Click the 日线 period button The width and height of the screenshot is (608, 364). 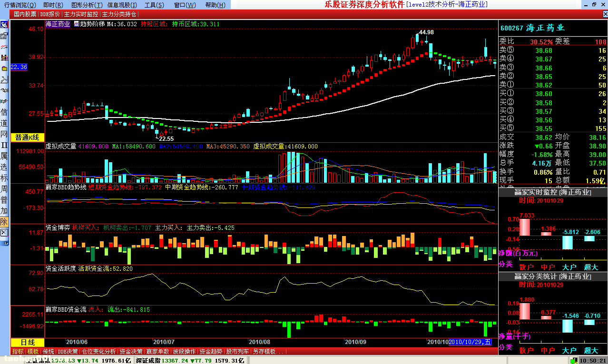click(x=28, y=343)
